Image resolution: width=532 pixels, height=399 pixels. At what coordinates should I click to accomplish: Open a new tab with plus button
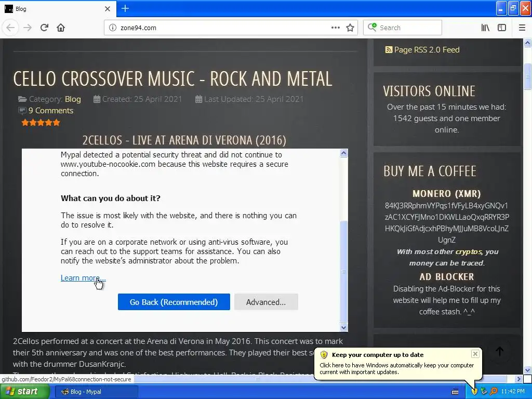(125, 8)
